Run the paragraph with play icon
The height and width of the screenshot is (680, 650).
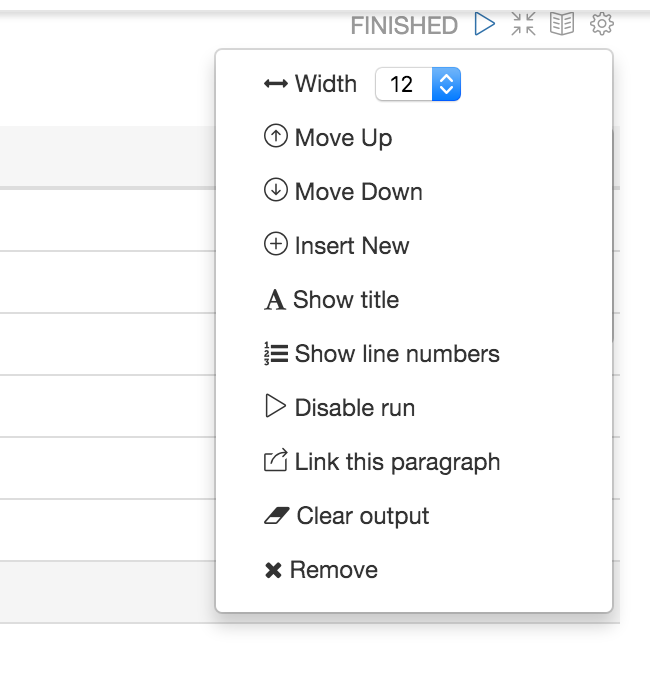coord(485,25)
